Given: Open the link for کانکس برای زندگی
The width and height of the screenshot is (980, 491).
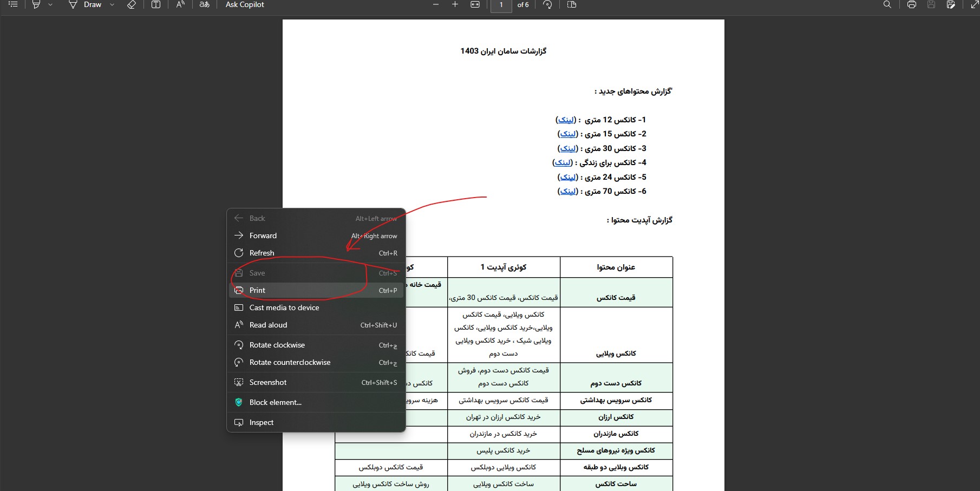Looking at the screenshot, I should coord(563,162).
